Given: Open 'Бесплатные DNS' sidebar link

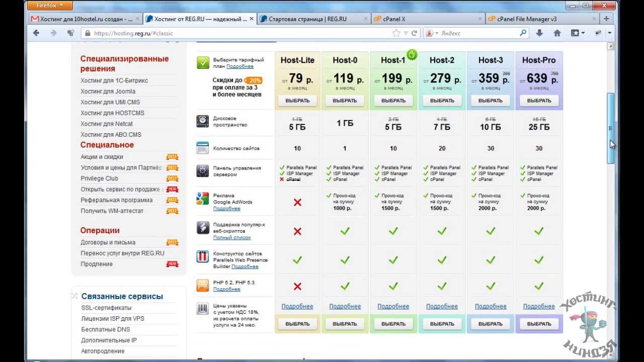Looking at the screenshot, I should click(x=106, y=329).
